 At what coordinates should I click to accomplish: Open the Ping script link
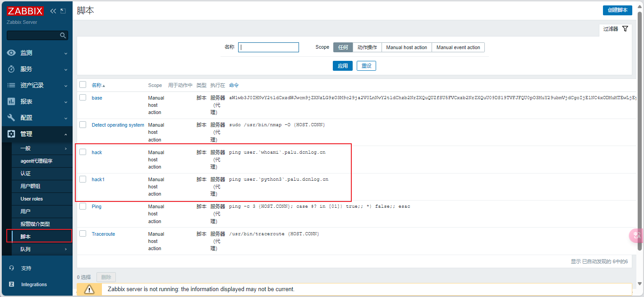[97, 206]
